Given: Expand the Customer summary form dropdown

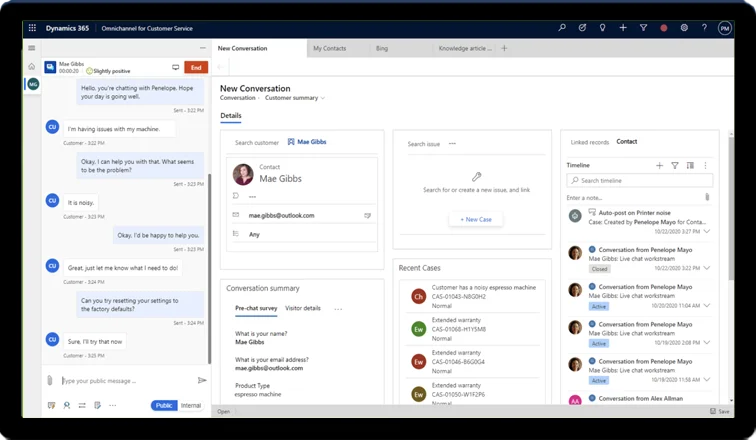Looking at the screenshot, I should [295, 98].
